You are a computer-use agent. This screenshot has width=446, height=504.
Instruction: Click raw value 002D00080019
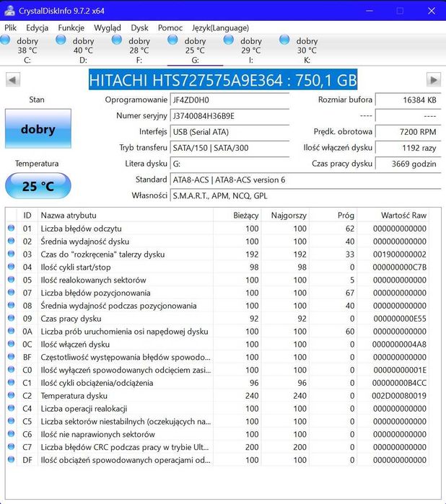click(399, 396)
